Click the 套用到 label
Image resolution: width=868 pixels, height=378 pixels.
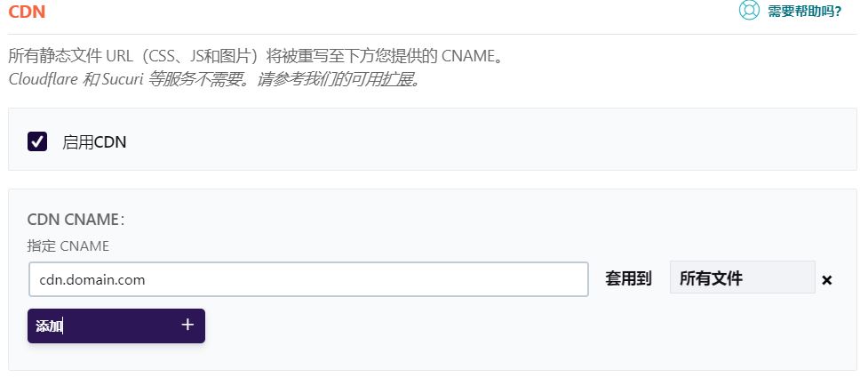(x=628, y=278)
